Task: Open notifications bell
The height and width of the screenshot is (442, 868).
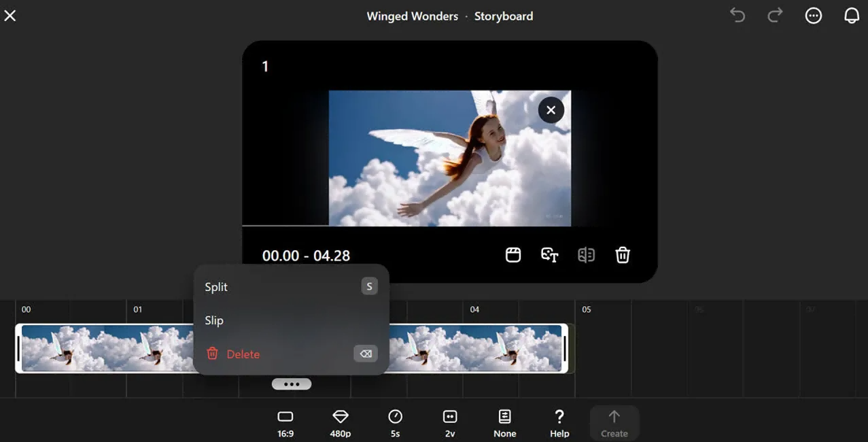Action: point(852,16)
